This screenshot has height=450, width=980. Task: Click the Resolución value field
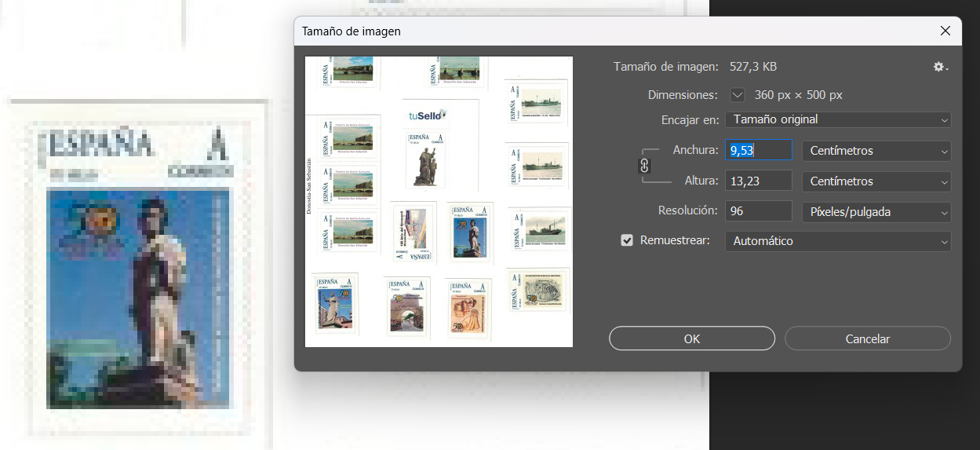[758, 212]
